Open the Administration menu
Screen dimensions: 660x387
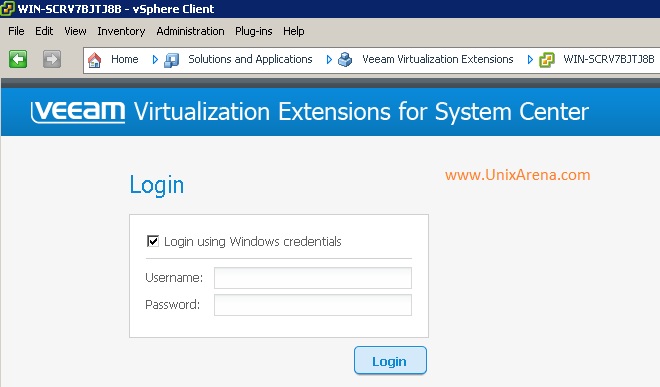[190, 31]
